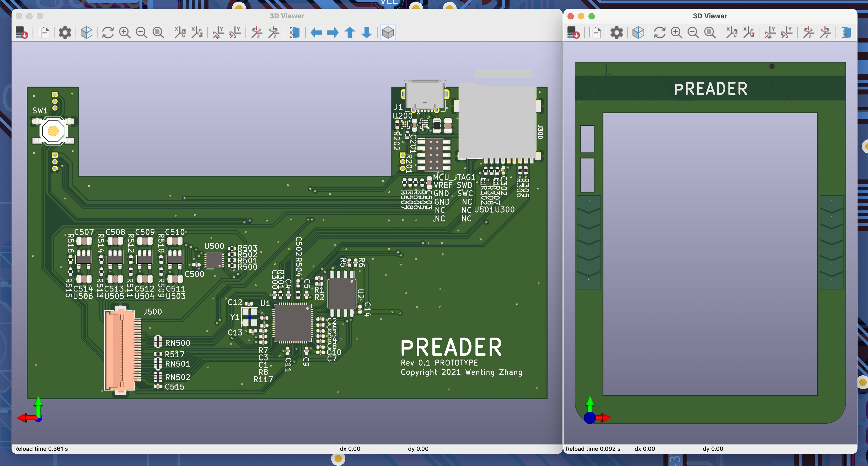Zoom out using left viewer toolbar
Image resolution: width=868 pixels, height=466 pixels.
coord(142,33)
